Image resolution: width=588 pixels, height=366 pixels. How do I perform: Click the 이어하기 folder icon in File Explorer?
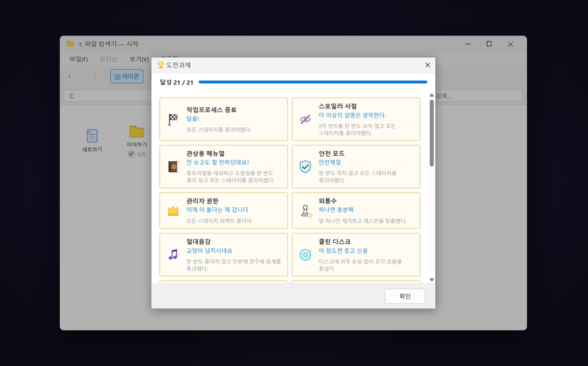click(x=136, y=131)
